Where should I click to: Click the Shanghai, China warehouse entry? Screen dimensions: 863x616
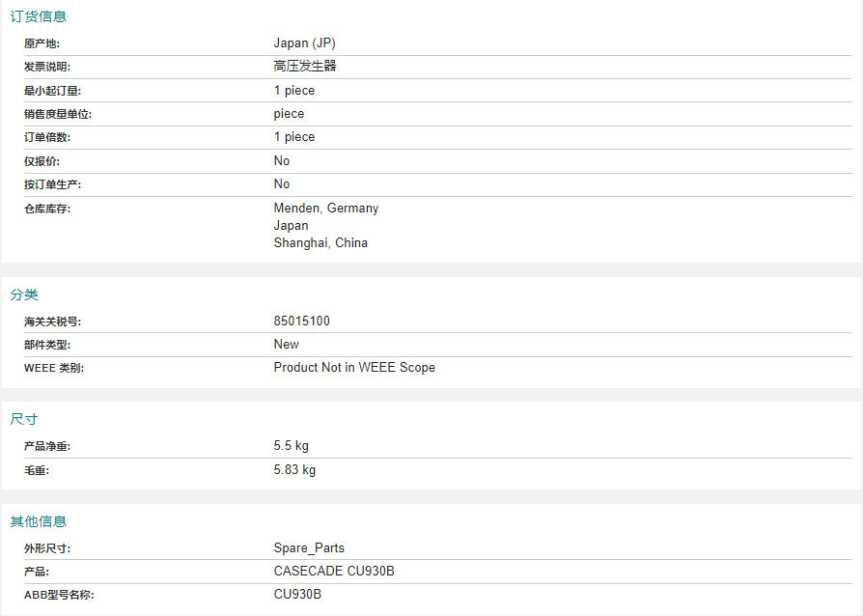point(320,242)
